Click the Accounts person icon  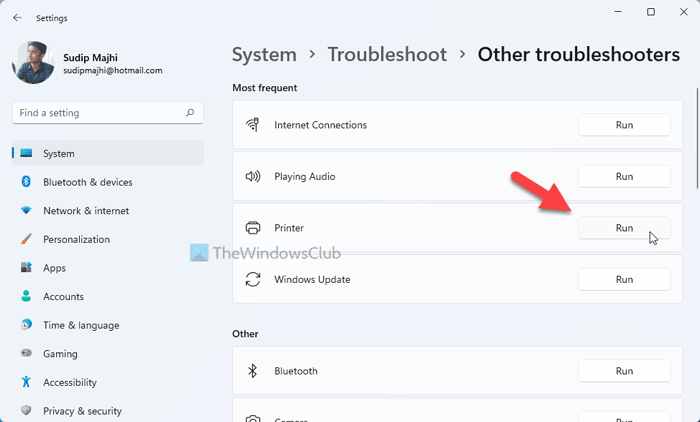26,296
